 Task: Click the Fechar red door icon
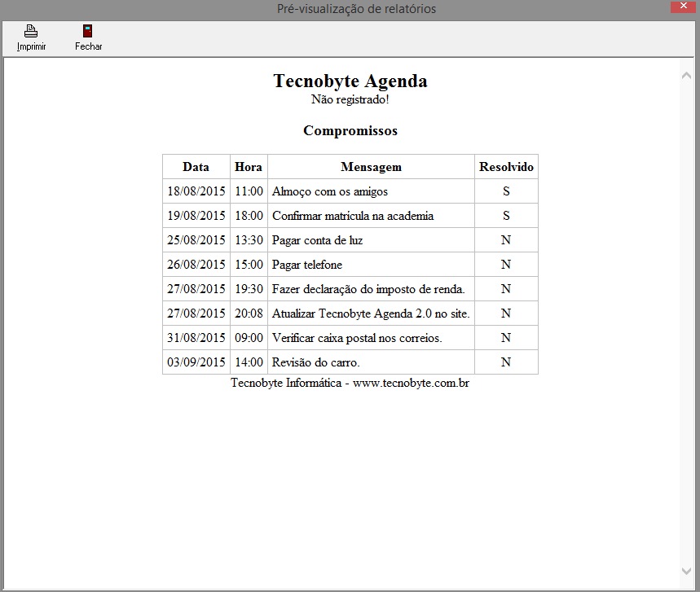(x=88, y=32)
